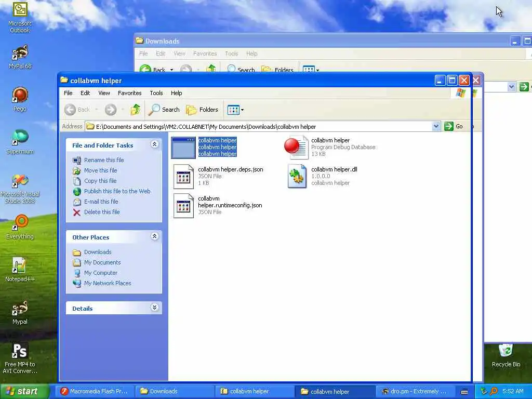Go to My Computer in Other Places
The height and width of the screenshot is (399, 532).
click(100, 273)
